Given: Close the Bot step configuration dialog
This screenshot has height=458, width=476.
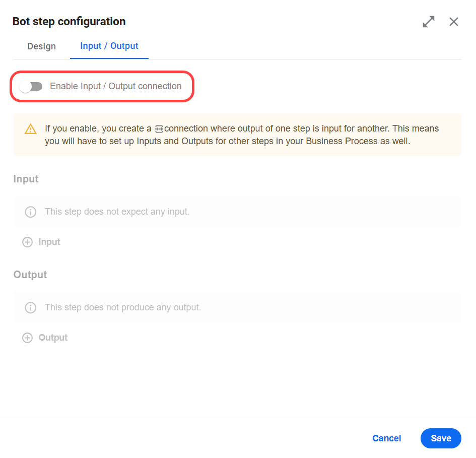Looking at the screenshot, I should click(x=453, y=22).
